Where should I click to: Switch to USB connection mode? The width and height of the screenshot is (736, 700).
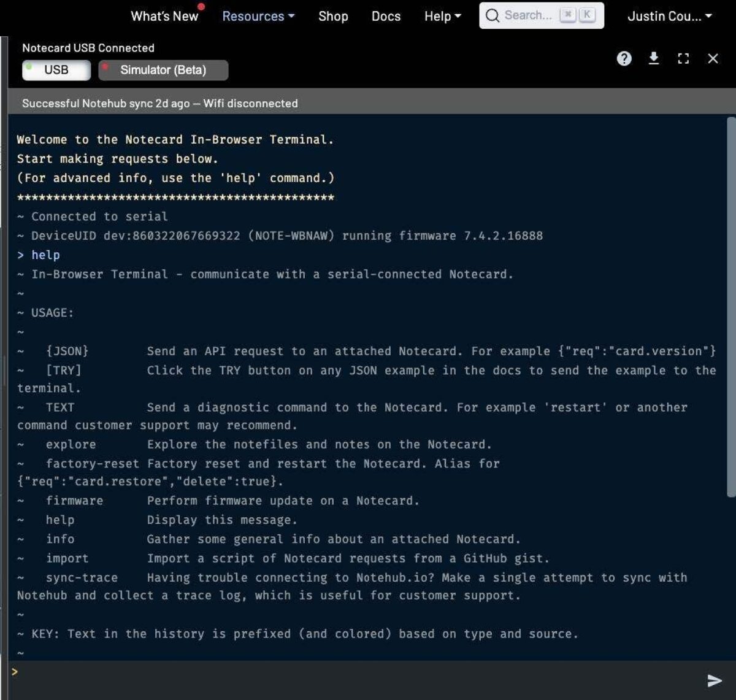point(56,70)
